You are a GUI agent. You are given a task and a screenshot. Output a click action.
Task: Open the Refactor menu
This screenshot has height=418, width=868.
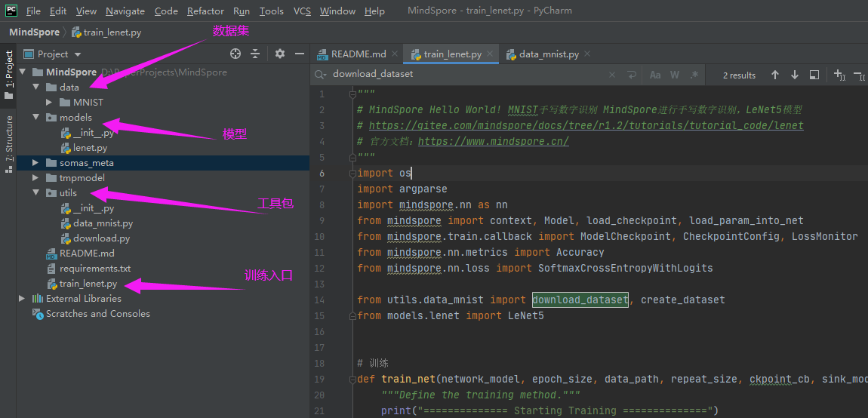coord(205,11)
